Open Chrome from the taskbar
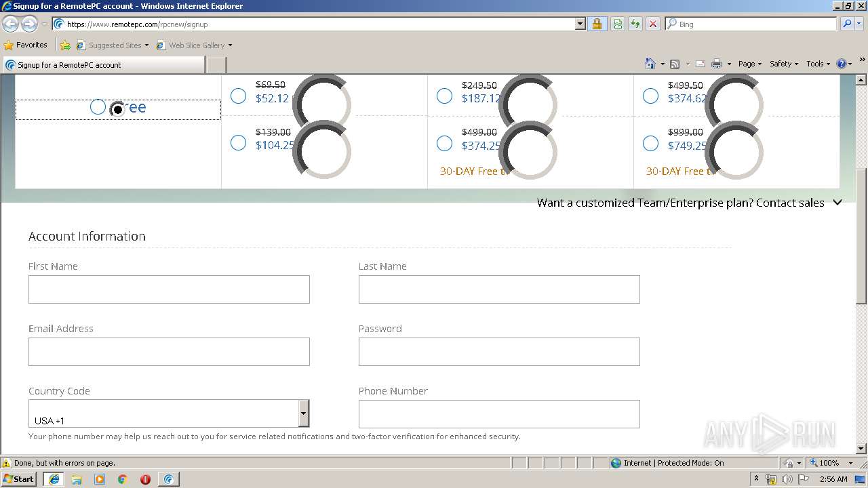This screenshot has width=868, height=488. coord(123,479)
